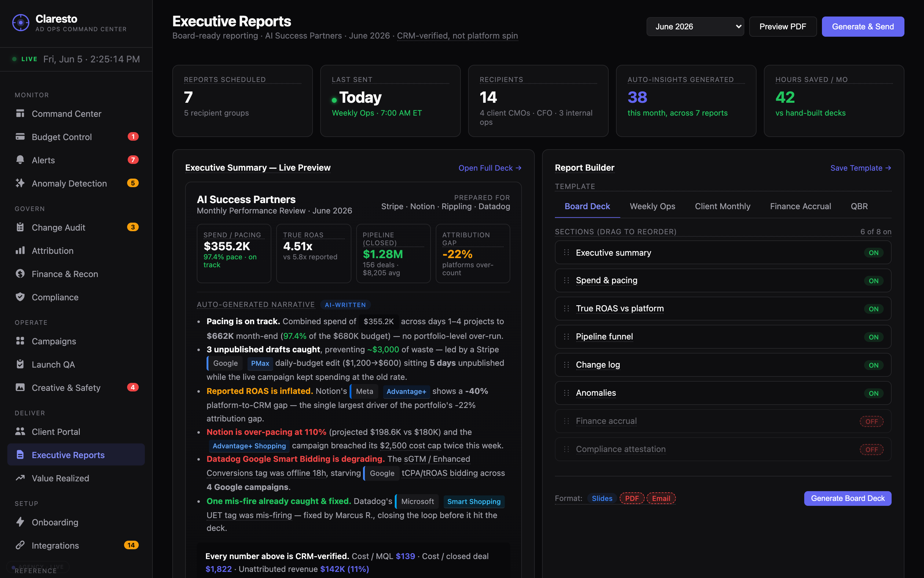Screen dimensions: 924x578
Task: Click the AI-WRITTEN badge
Action: pos(345,305)
